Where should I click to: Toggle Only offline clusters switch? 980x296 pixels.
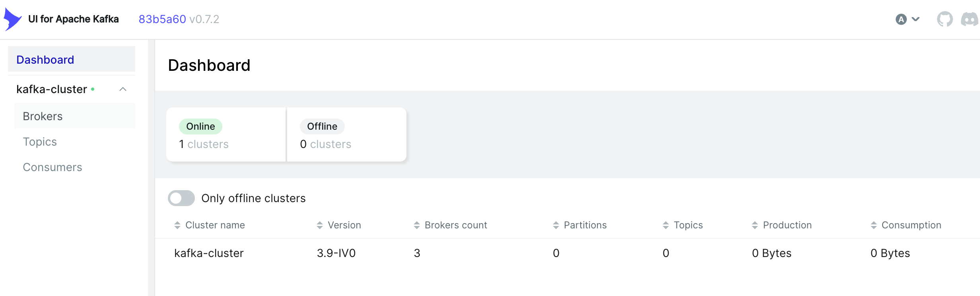click(x=181, y=198)
